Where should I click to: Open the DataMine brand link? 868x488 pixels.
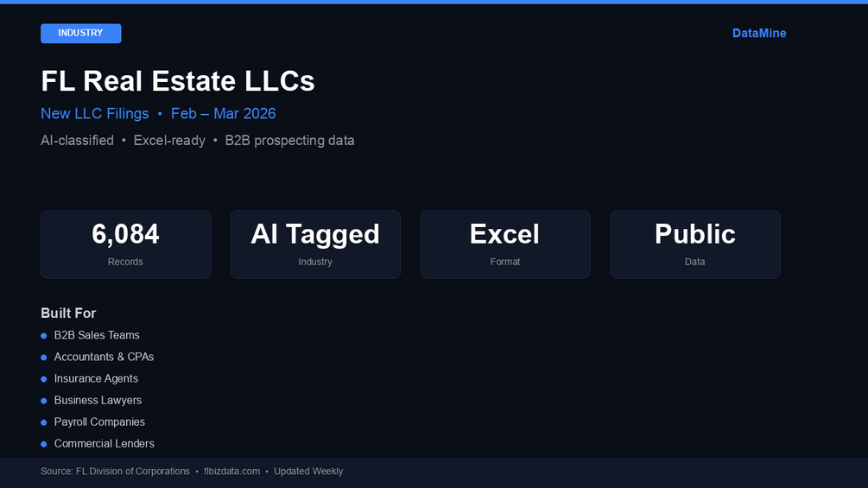(759, 33)
